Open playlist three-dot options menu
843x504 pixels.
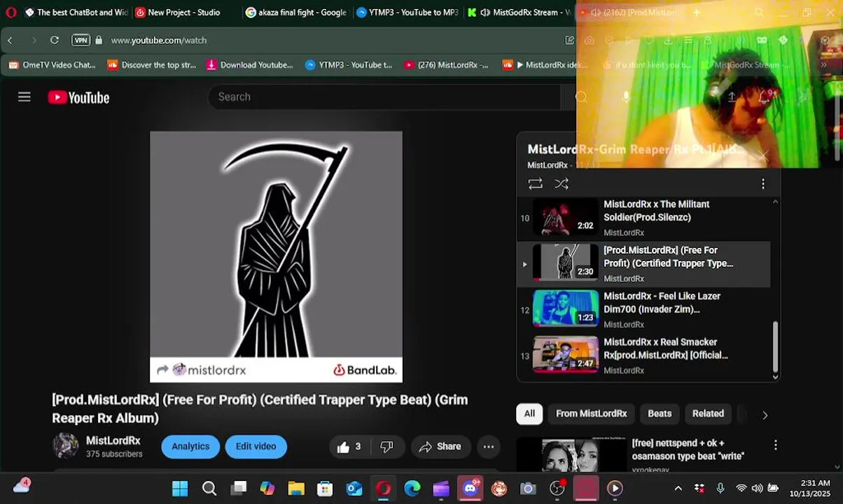pos(763,184)
